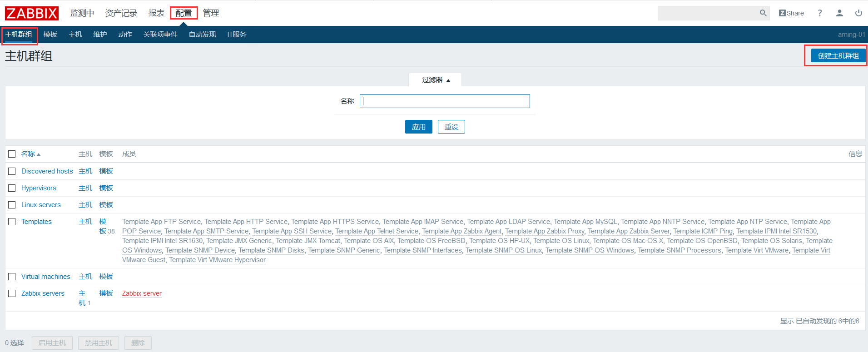Switch to 主机群组 submenu tab
This screenshot has height=352, width=868.
point(19,35)
